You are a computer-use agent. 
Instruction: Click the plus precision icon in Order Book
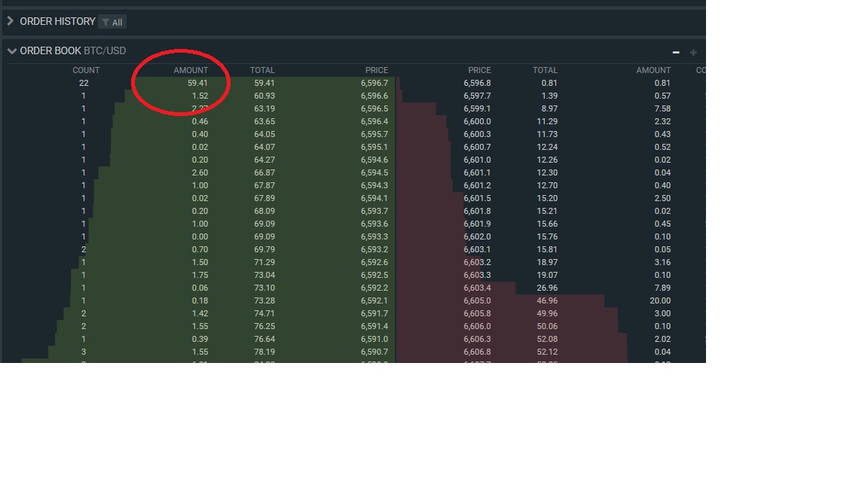tap(693, 52)
